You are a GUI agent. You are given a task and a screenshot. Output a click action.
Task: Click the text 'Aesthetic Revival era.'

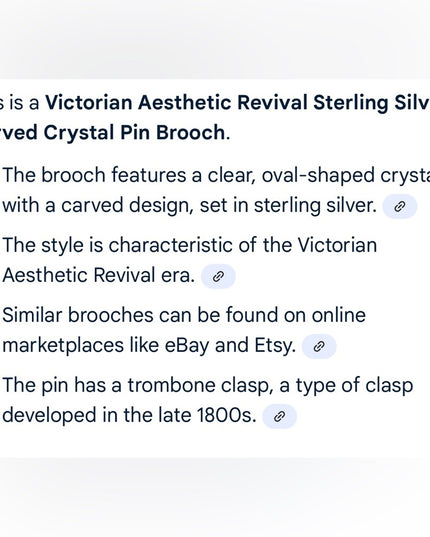coord(99,275)
